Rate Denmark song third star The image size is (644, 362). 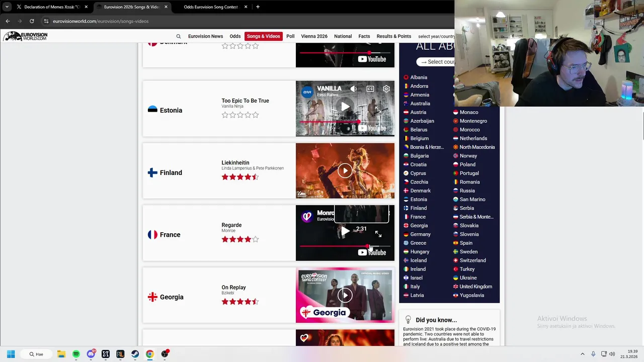tap(240, 46)
